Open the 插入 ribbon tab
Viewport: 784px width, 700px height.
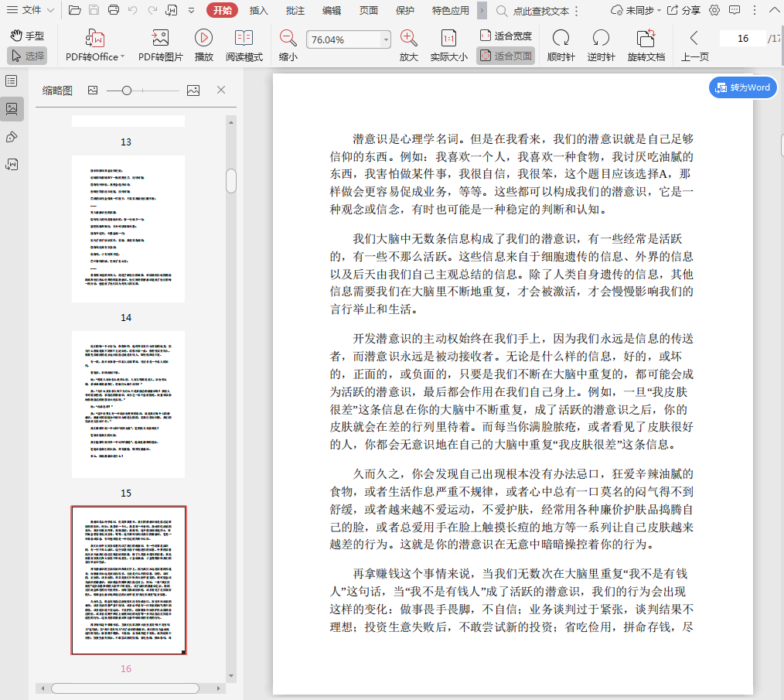[x=259, y=10]
